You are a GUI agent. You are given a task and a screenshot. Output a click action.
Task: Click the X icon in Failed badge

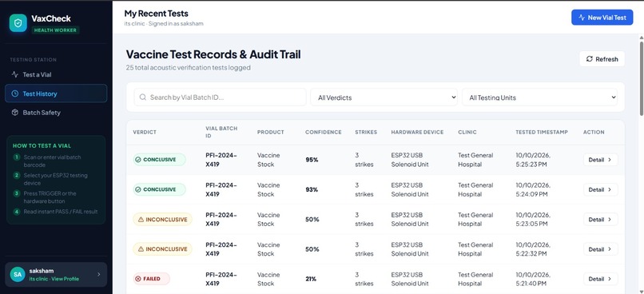(x=138, y=279)
